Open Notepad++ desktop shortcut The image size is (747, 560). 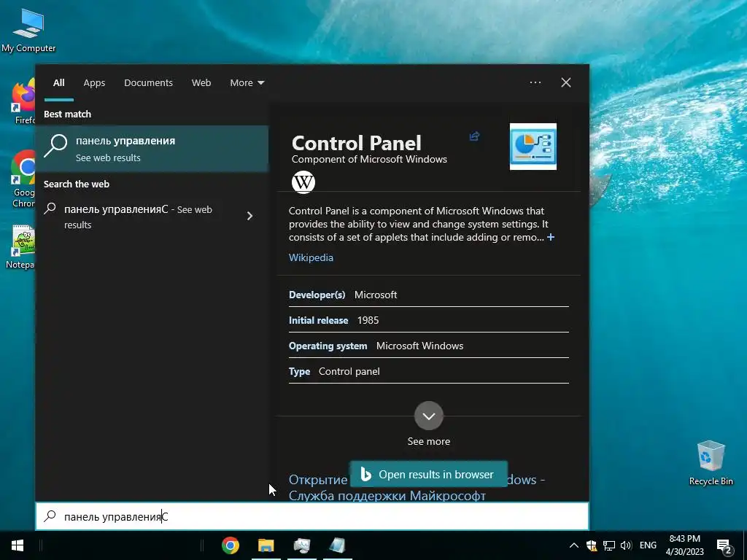(x=21, y=246)
